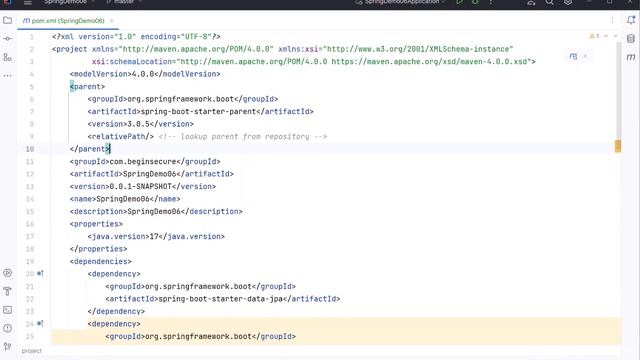The image size is (640, 360).
Task: Dismiss the floating Maven reload toolbar
Action: [x=585, y=56]
